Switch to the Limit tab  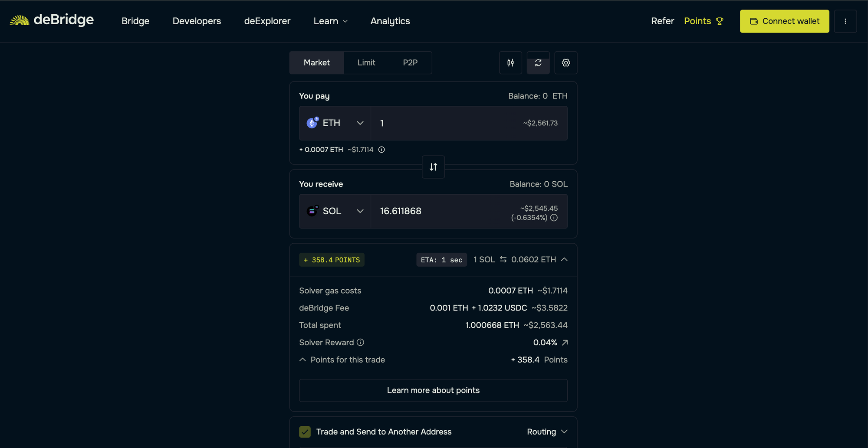pyautogui.click(x=366, y=63)
